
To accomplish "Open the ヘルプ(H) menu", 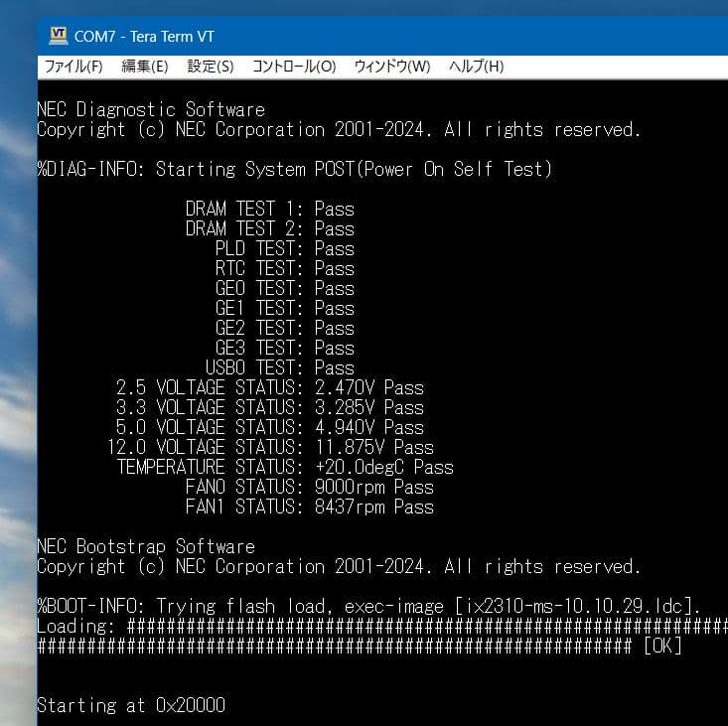I will [x=476, y=67].
